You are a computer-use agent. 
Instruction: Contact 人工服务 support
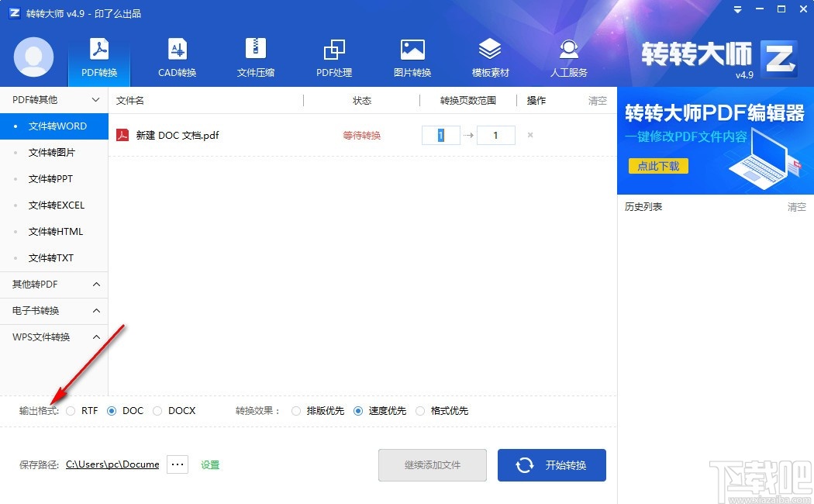point(568,58)
